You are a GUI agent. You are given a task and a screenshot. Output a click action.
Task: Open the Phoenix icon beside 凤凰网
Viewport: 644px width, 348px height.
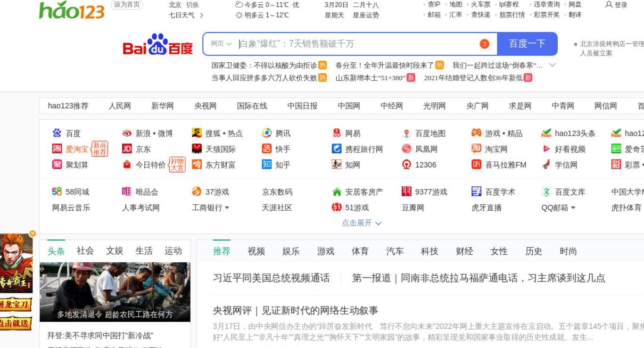point(406,149)
